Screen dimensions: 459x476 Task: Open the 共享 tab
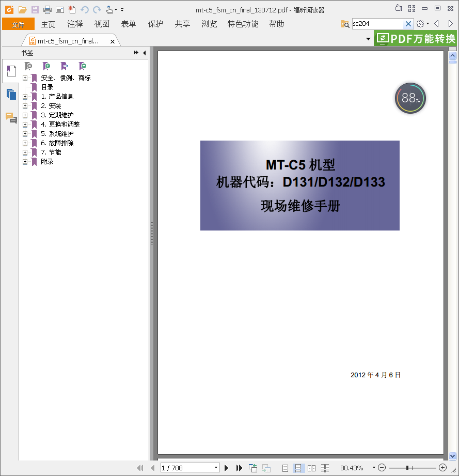pyautogui.click(x=182, y=24)
